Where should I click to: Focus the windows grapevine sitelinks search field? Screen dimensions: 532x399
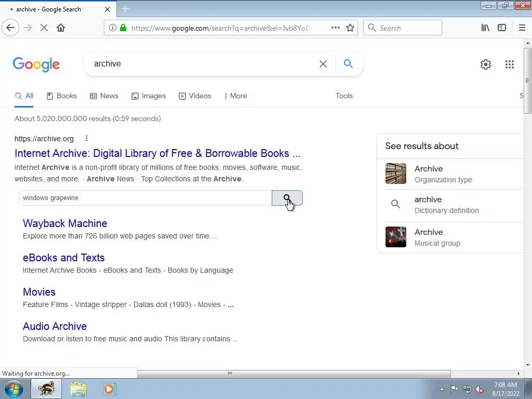click(145, 198)
